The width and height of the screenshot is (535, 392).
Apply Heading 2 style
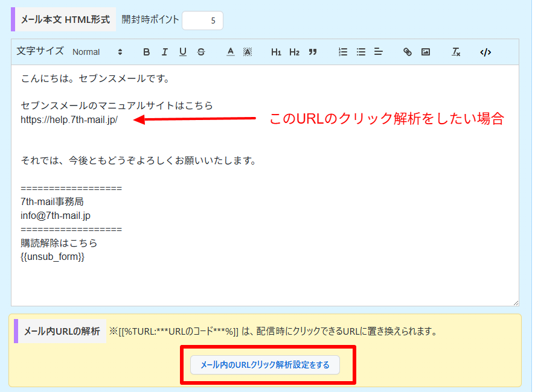pyautogui.click(x=294, y=52)
